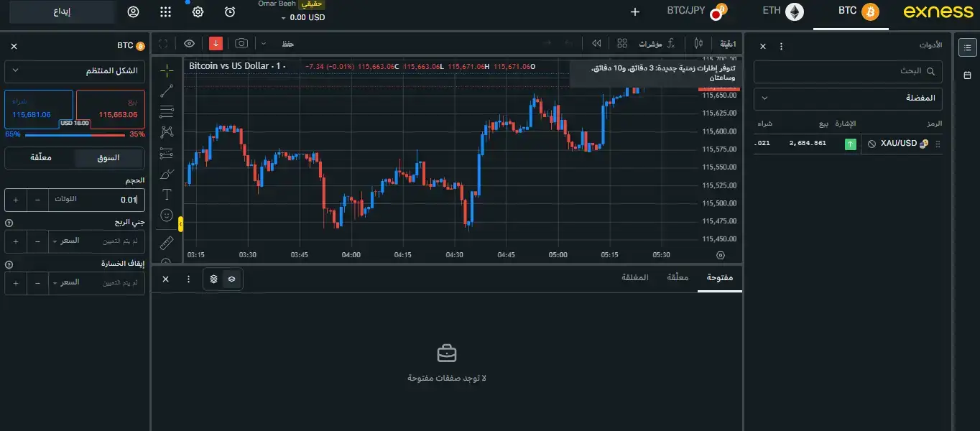Screen dimensions: 980x431
Task: Click the green شراء buy button
Action: [x=38, y=108]
